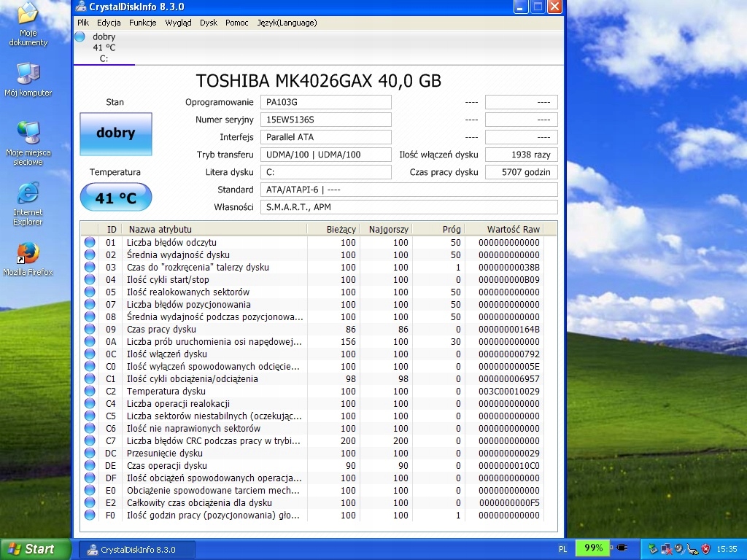The image size is (747, 560).
Task: Click the Wartość Raw column header
Action: [504, 229]
